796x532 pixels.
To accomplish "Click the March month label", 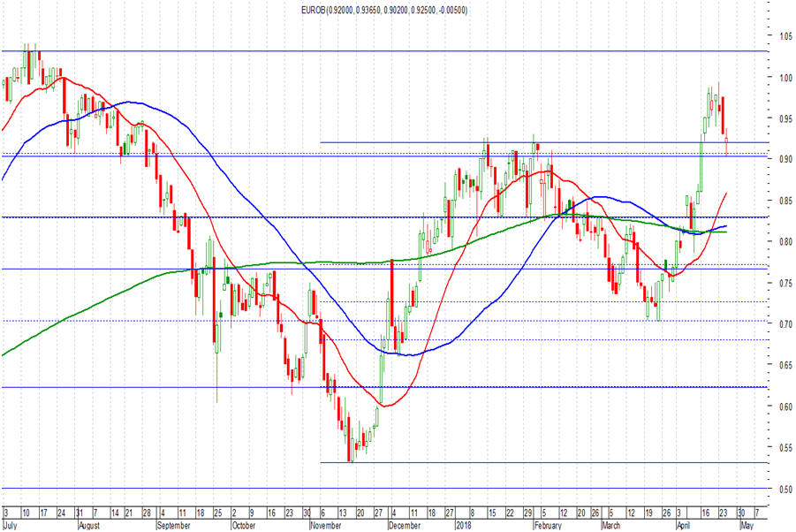I will [611, 526].
